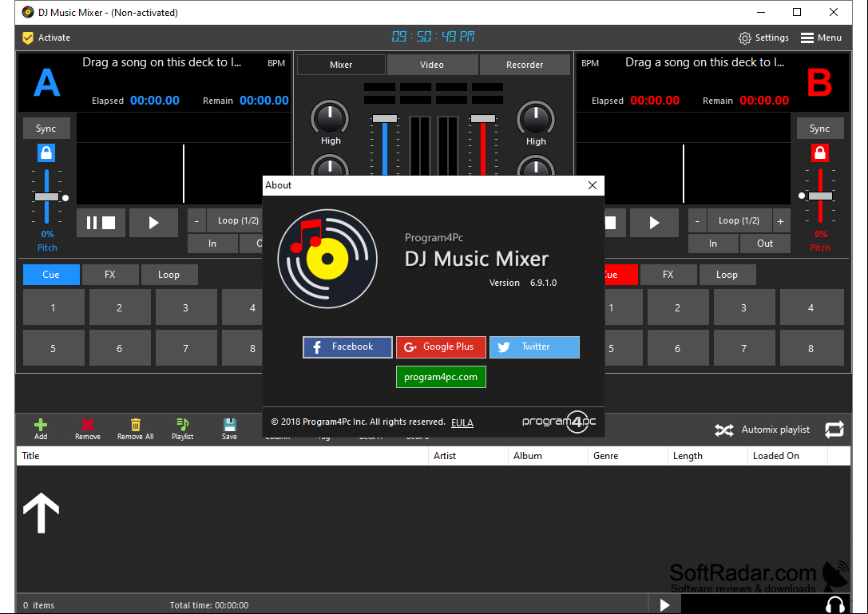Toggle Sync on deck A
Screen dimensions: 868x614
click(46, 129)
